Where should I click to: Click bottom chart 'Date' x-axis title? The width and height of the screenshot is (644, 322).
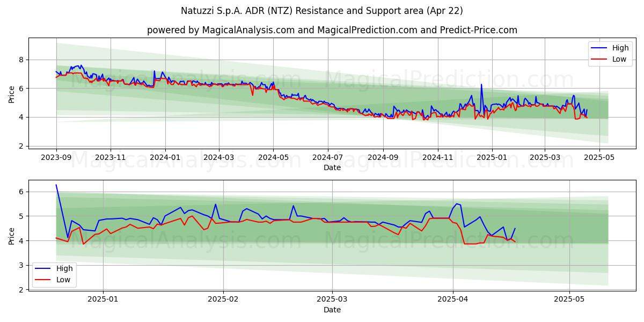(332, 310)
